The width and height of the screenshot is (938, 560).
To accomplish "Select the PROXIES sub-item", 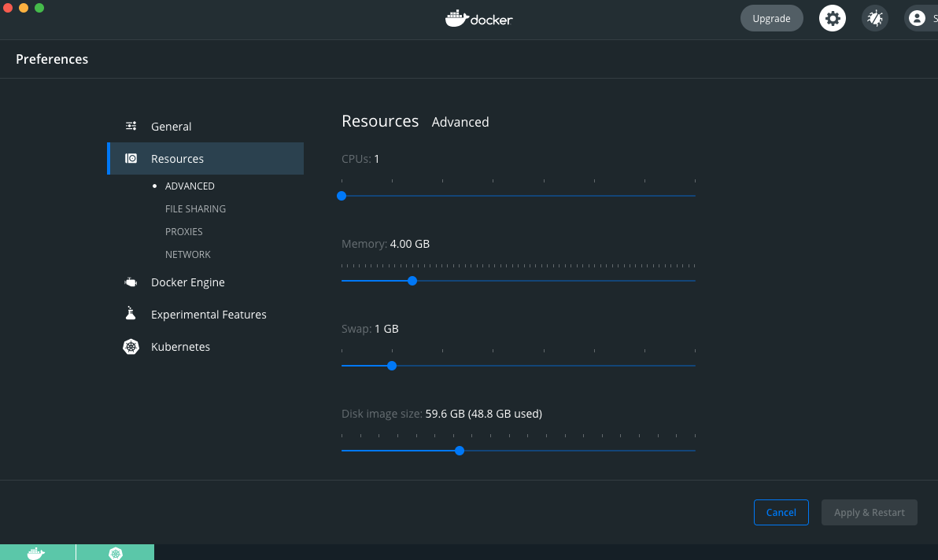I will pyautogui.click(x=183, y=231).
